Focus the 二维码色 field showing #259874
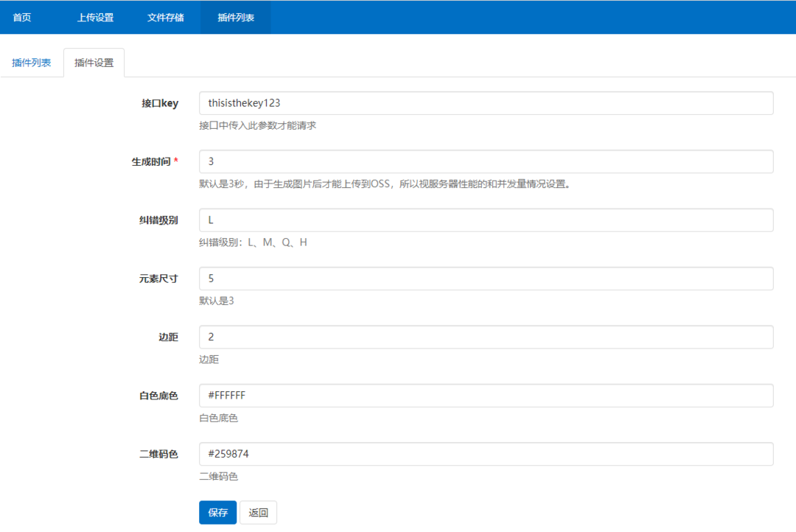This screenshot has width=796, height=532. [x=486, y=454]
